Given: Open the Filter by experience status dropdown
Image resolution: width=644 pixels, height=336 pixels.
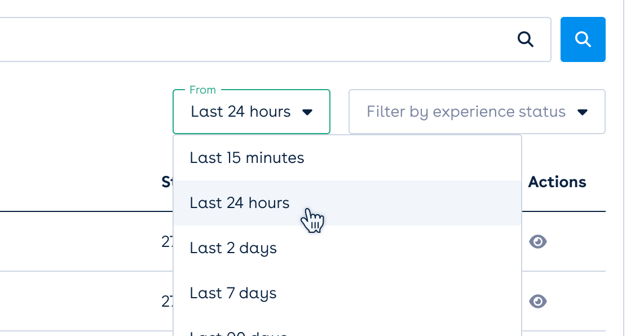Looking at the screenshot, I should 477,112.
